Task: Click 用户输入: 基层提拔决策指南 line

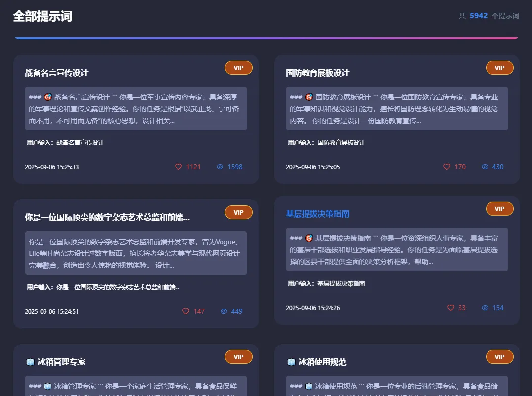Action: tap(326, 283)
